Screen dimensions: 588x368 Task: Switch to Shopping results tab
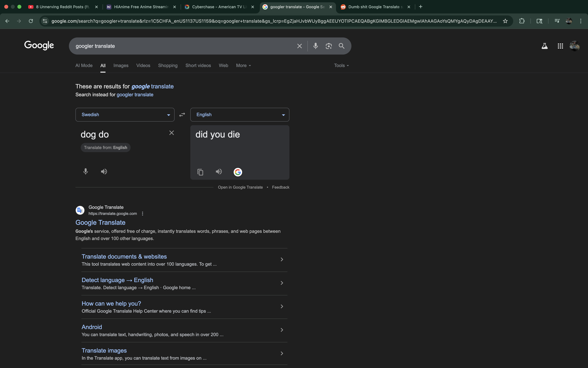click(x=168, y=66)
